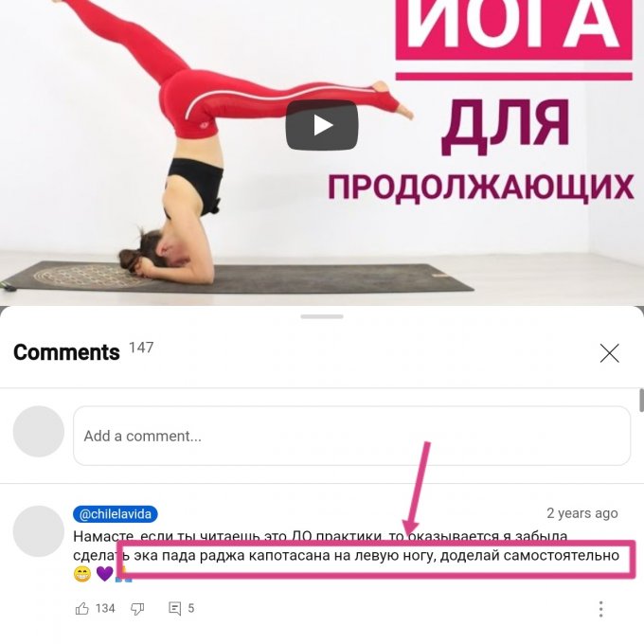Image resolution: width=644 pixels, height=644 pixels.
Task: Open the three-dot comment options menu
Action: [x=600, y=609]
